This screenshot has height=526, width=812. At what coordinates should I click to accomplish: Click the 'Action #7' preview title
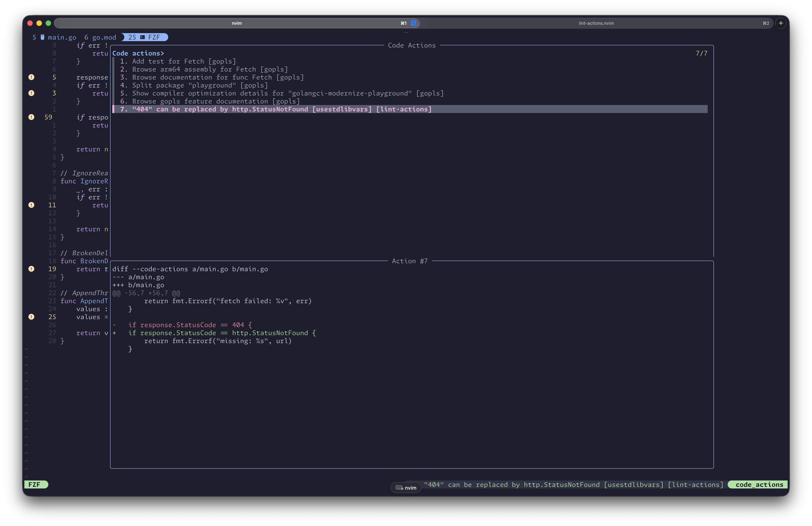409,261
